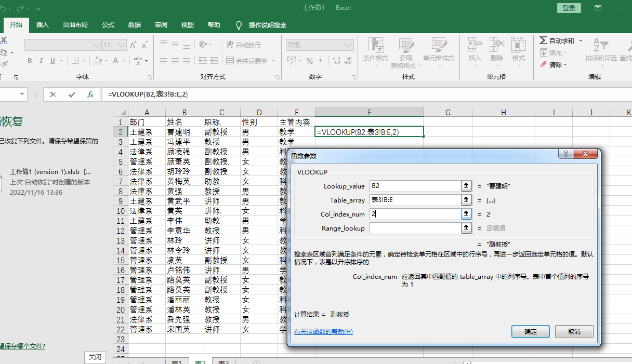Click the Tell Me lightbulb icon
Viewport: 632px width, 364px height.
coord(239,25)
